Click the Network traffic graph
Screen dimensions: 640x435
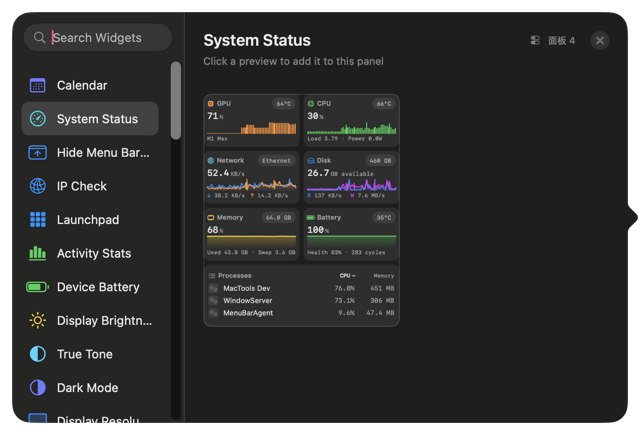[x=251, y=185]
